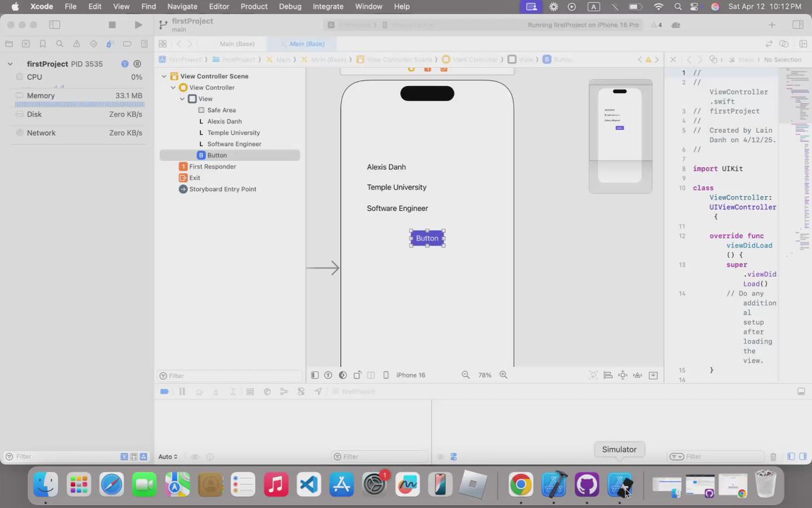This screenshot has width=812, height=508.
Task: Change canvas orientation icon
Action: click(x=357, y=375)
